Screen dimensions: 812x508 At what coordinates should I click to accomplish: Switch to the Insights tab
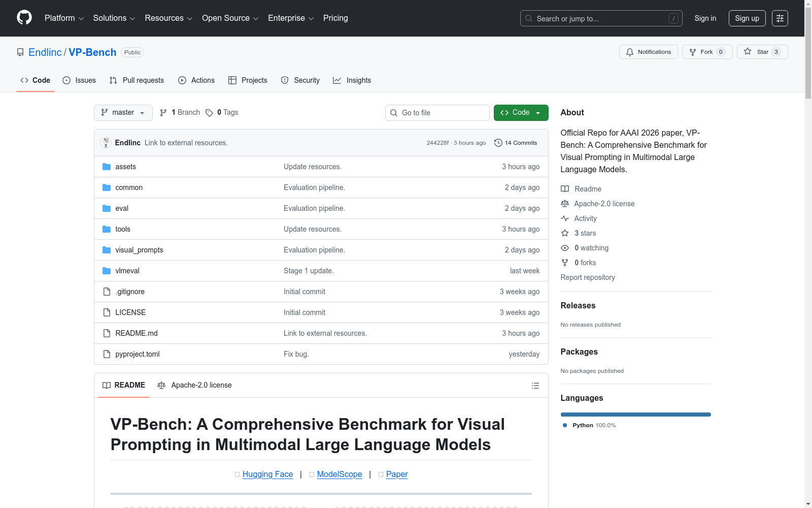click(x=352, y=80)
